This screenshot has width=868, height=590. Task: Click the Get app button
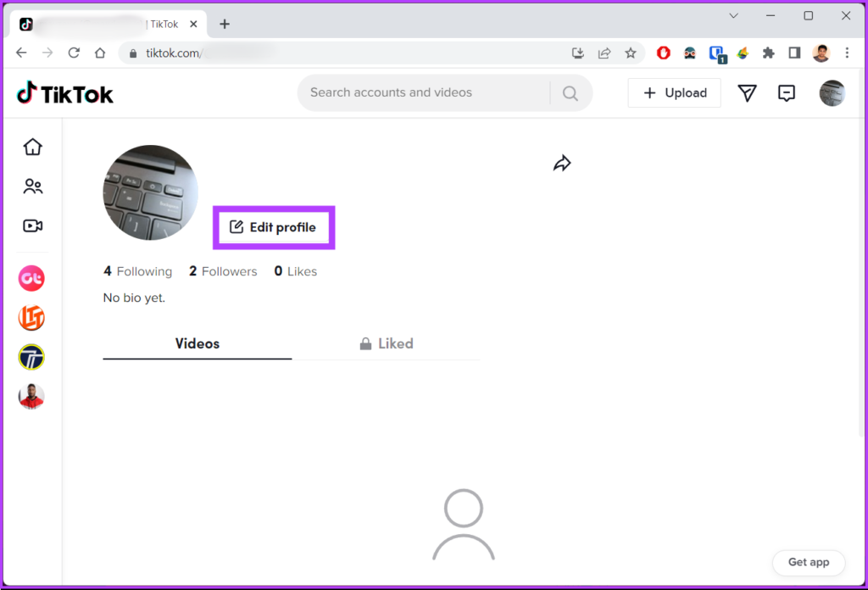click(809, 562)
